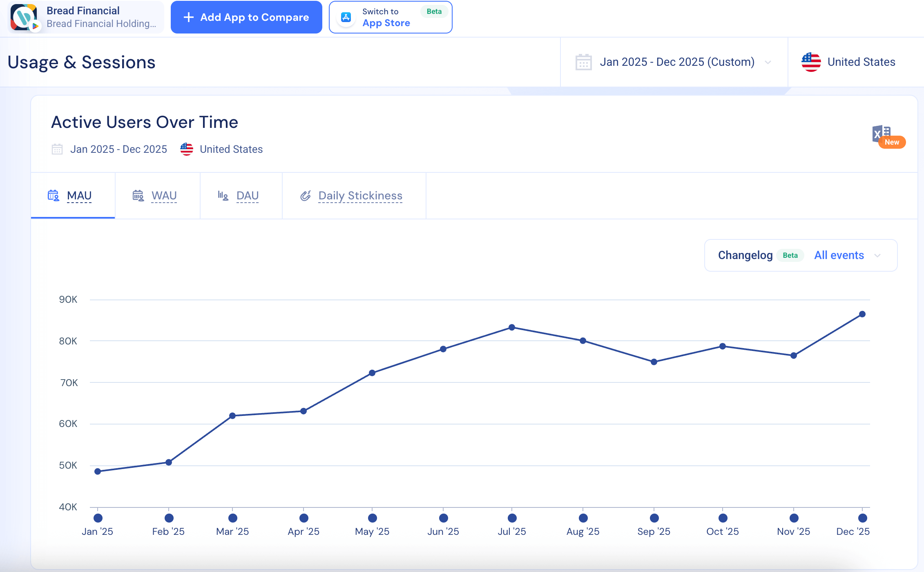The width and height of the screenshot is (924, 572).
Task: Click the DAU chart icon
Action: (223, 196)
